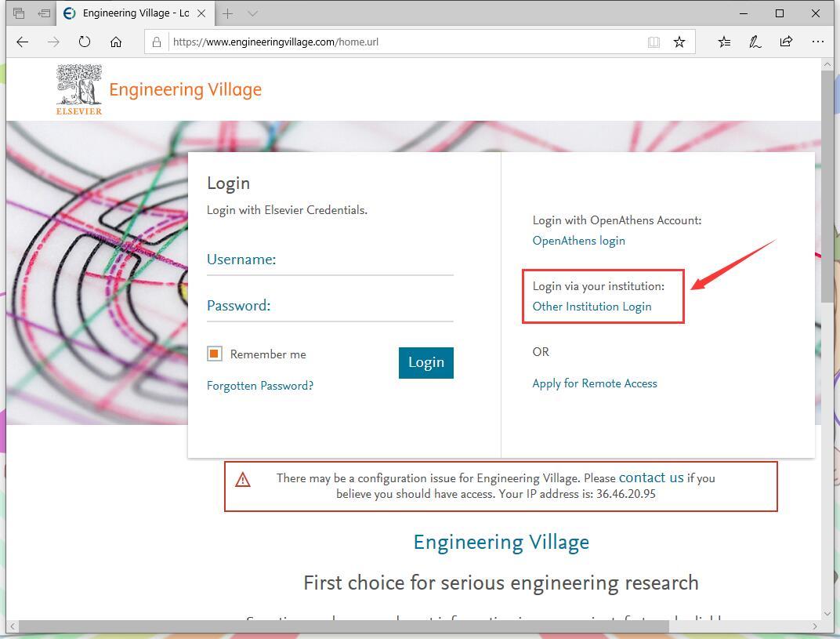Click the browser forward arrow
The width and height of the screenshot is (840, 639).
[x=53, y=42]
